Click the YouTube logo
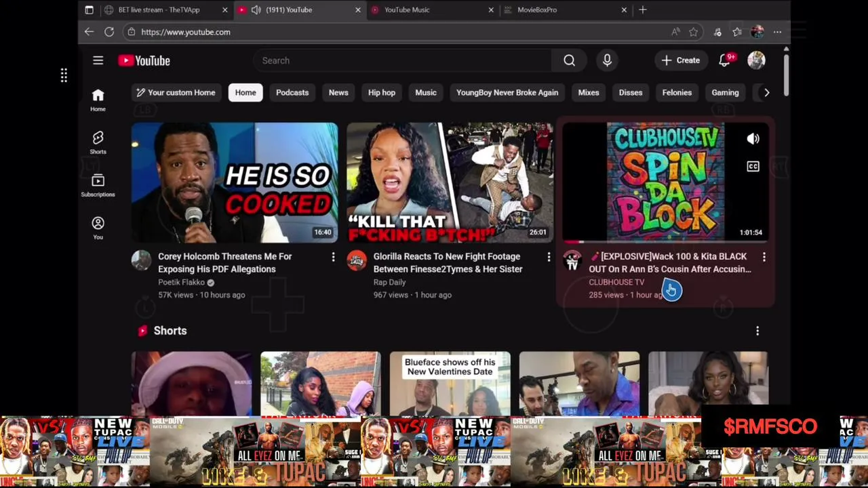 click(144, 61)
